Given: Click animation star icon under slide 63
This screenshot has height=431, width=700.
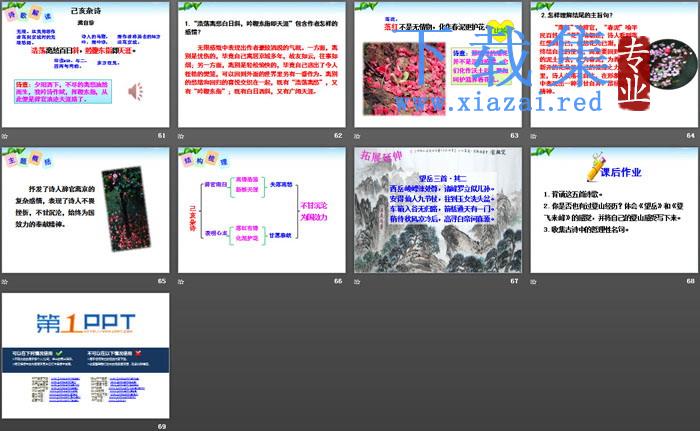Looking at the screenshot, I should pos(357,136).
